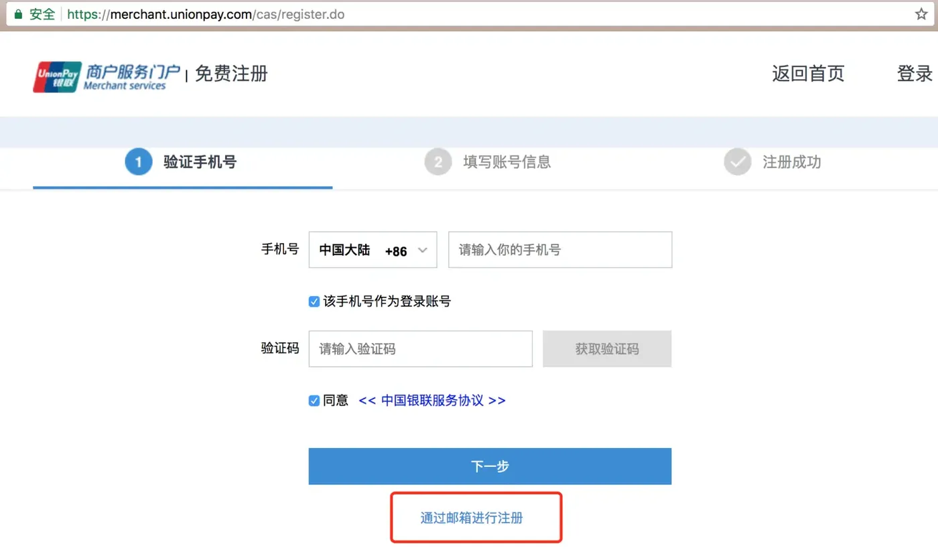Expand the region selector in the phone field
Image resolution: width=938 pixels, height=560 pixels.
click(x=373, y=249)
